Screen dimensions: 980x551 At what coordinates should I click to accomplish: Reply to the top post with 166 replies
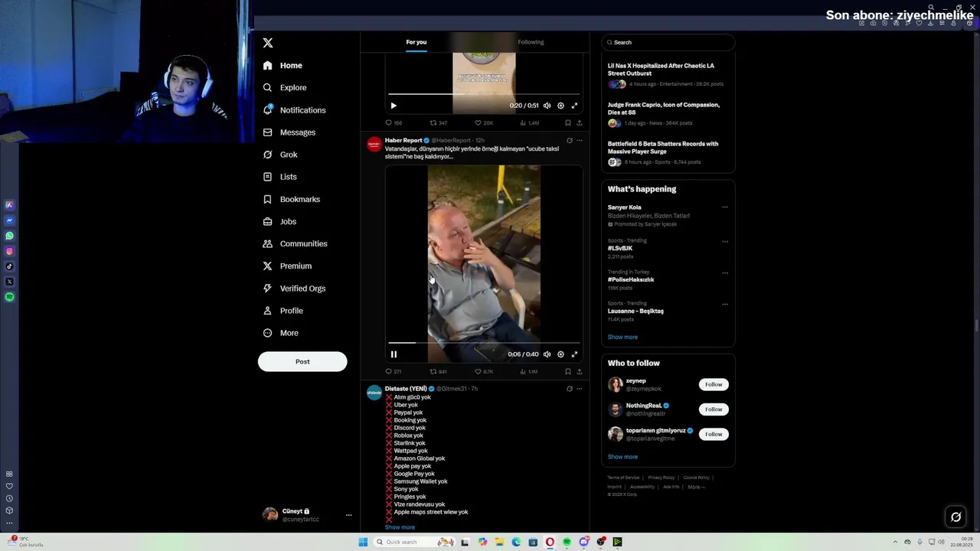[x=394, y=122]
